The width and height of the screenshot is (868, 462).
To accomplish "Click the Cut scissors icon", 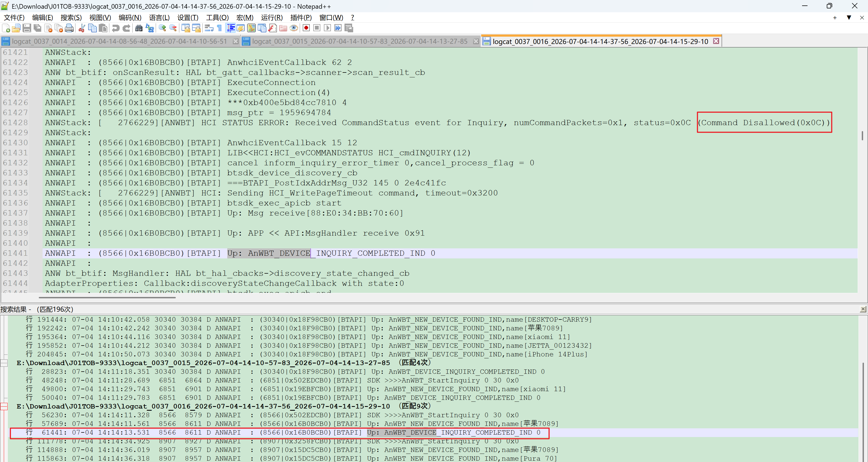I will coord(82,28).
